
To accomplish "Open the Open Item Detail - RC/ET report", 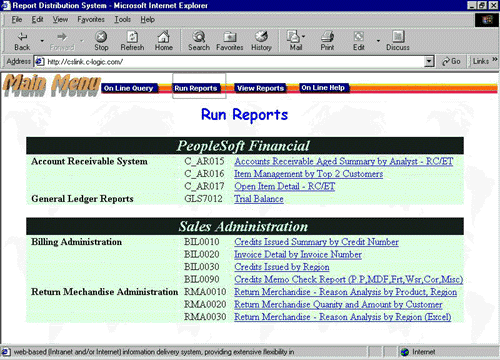I will (285, 186).
